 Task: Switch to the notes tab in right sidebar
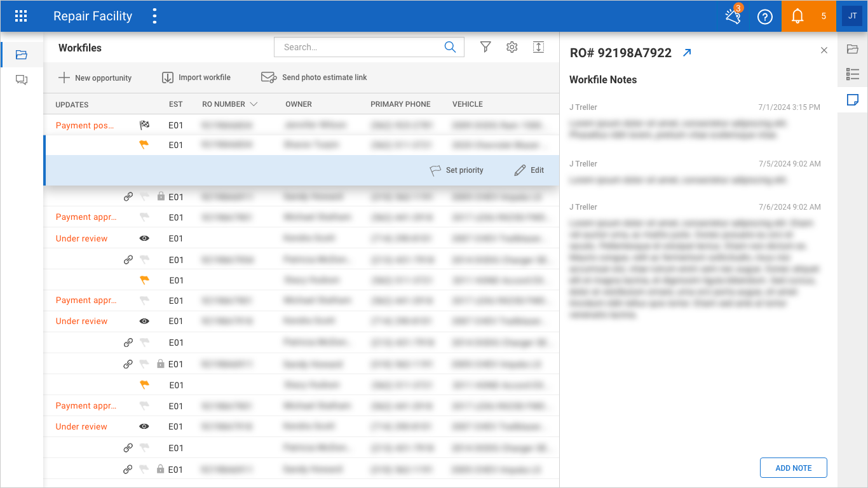tap(853, 100)
